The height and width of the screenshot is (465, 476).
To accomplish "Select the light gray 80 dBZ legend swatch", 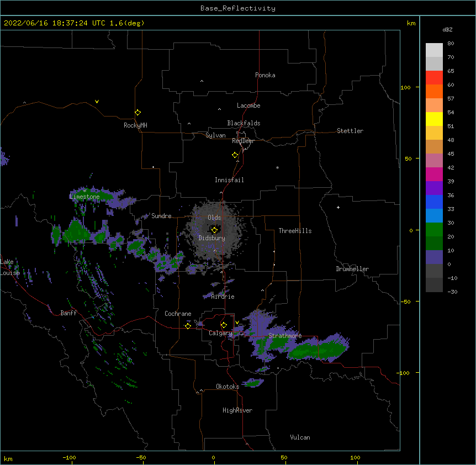I will [x=434, y=50].
